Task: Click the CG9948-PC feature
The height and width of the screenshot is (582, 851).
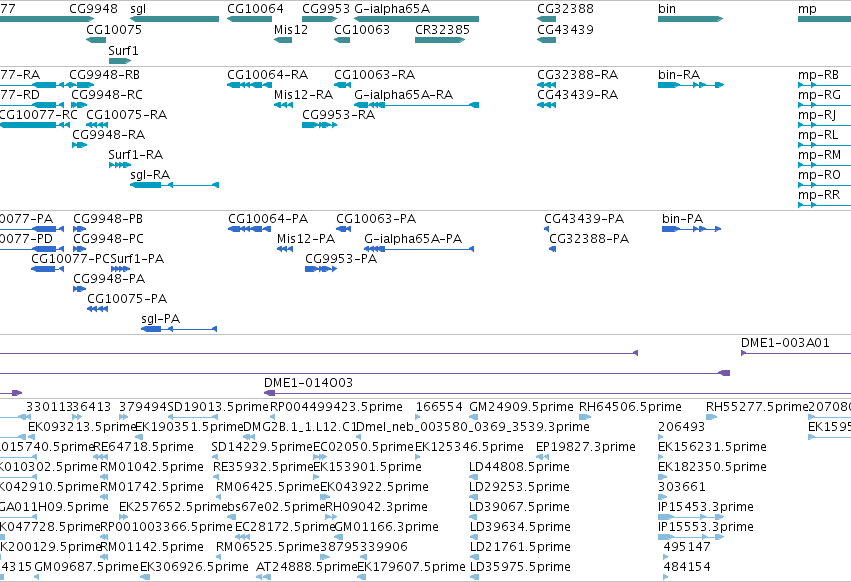Action: tap(79, 249)
